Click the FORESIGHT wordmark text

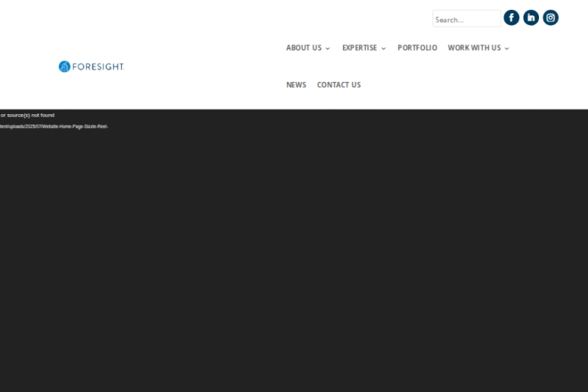pyautogui.click(x=98, y=67)
